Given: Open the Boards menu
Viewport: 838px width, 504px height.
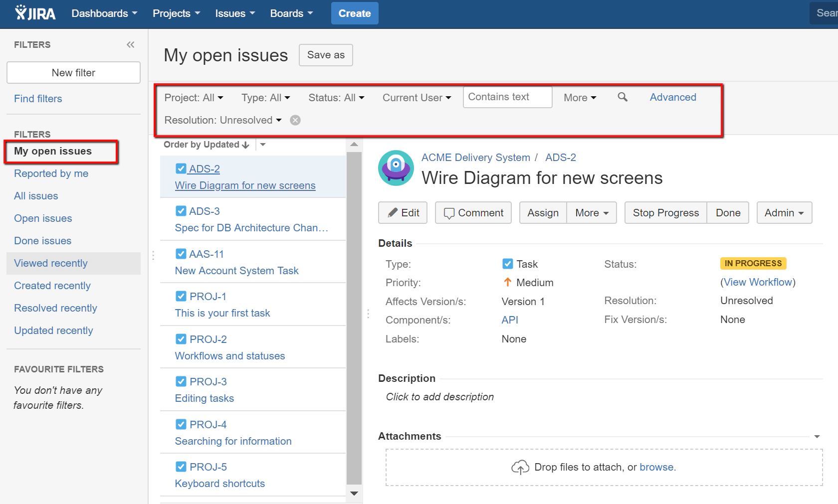Looking at the screenshot, I should tap(291, 13).
